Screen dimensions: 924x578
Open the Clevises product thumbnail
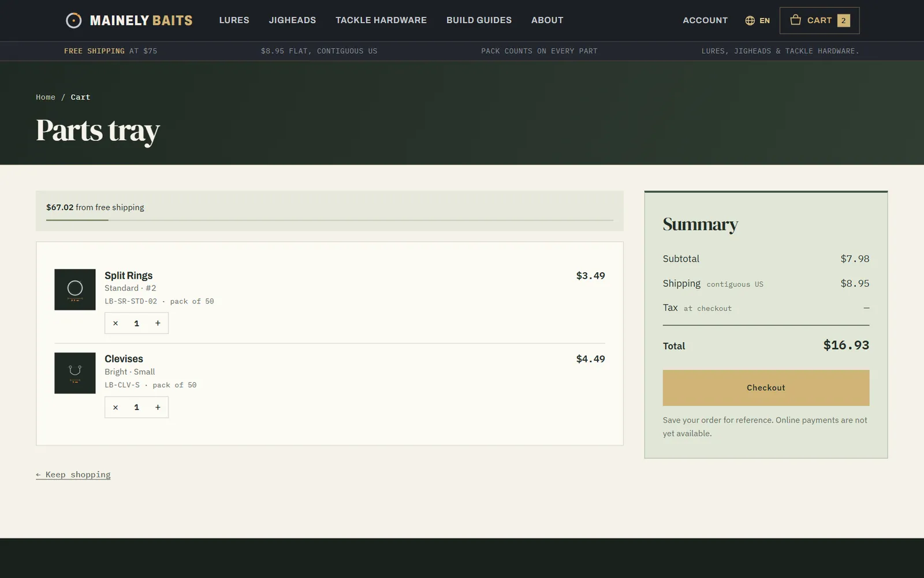75,373
